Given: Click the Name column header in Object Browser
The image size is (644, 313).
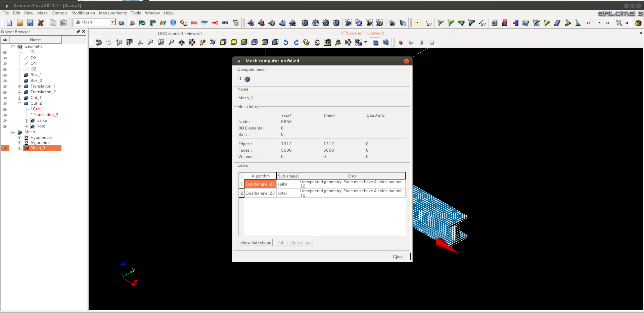Looking at the screenshot, I should point(35,40).
